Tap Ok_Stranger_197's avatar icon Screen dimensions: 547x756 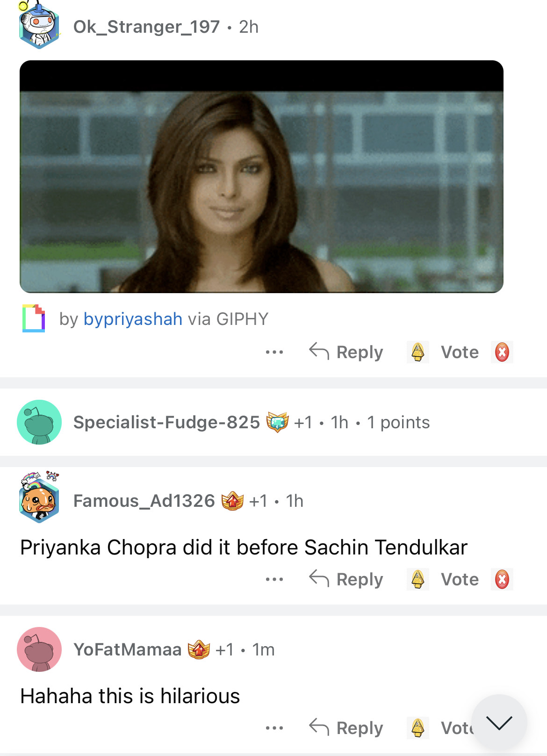(39, 26)
